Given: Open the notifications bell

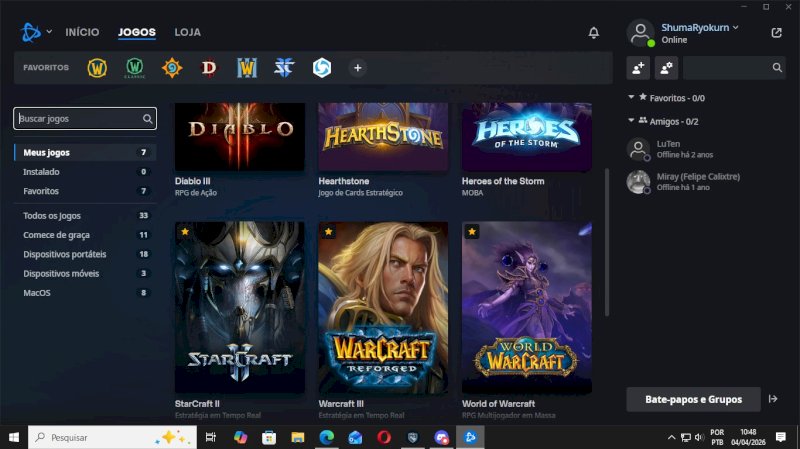Looking at the screenshot, I should point(593,33).
